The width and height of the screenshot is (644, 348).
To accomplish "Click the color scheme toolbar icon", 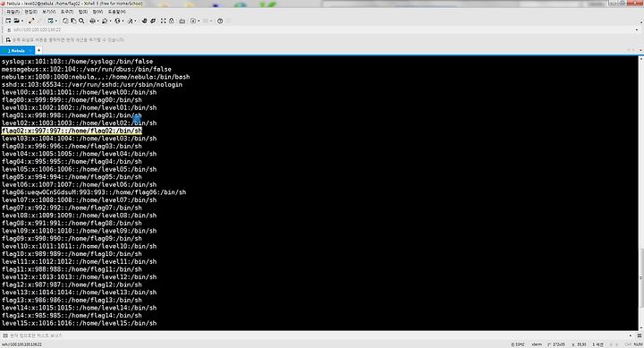I will coord(105,21).
